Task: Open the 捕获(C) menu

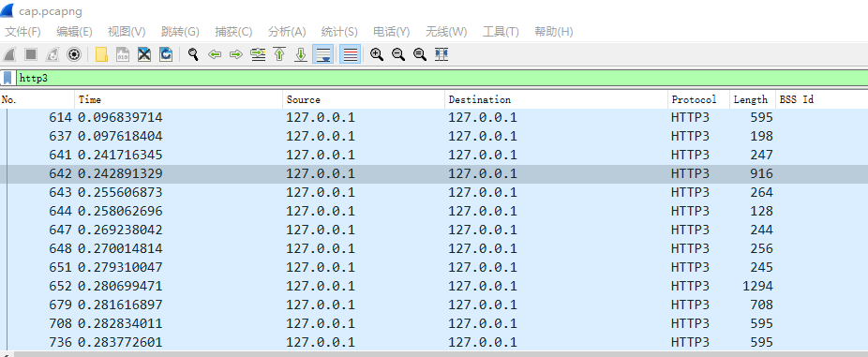Action: [233, 32]
